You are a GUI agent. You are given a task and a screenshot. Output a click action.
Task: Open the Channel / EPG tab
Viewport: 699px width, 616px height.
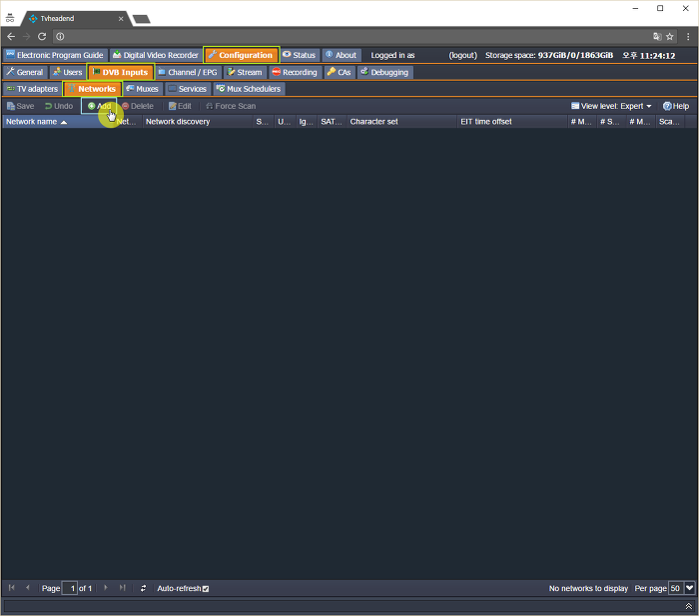(188, 72)
